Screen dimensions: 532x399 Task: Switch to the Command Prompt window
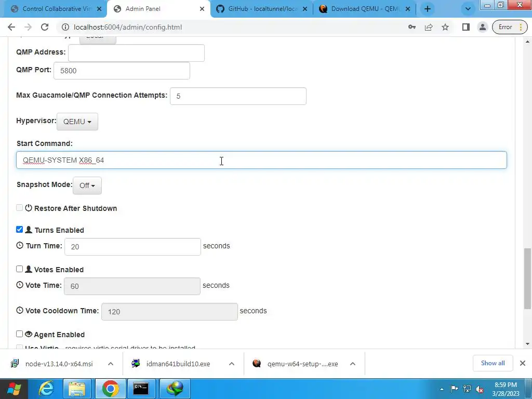tap(141, 389)
